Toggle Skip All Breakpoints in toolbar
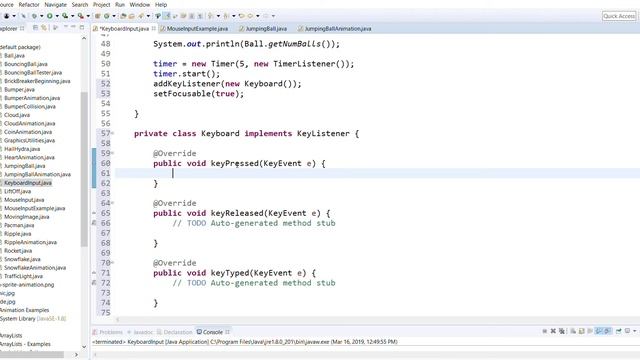The width and height of the screenshot is (640, 360). click(23, 16)
